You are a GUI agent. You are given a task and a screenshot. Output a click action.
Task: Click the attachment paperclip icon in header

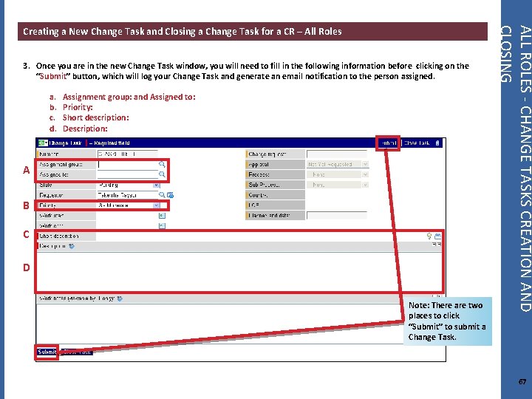click(437, 143)
